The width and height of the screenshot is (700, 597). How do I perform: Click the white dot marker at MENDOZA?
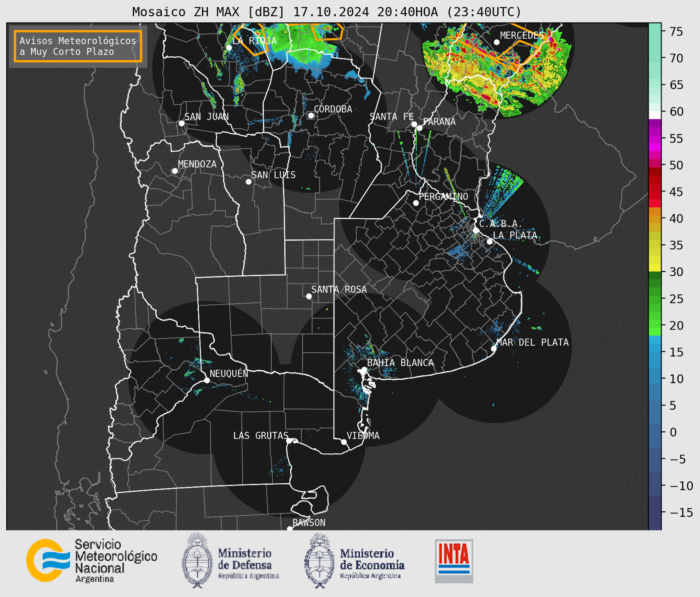[x=175, y=171]
